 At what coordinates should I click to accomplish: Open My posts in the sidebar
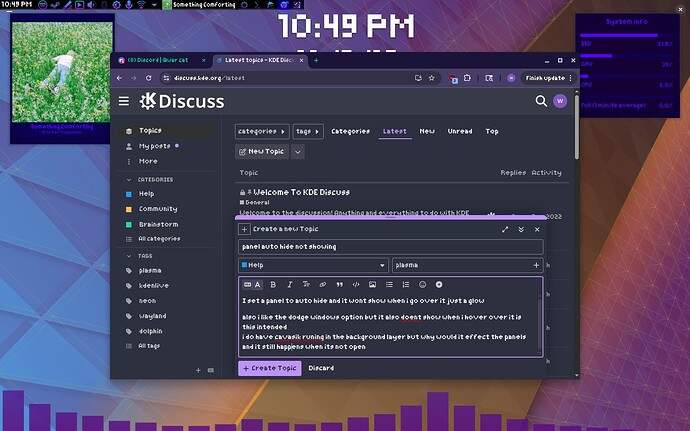(x=154, y=146)
